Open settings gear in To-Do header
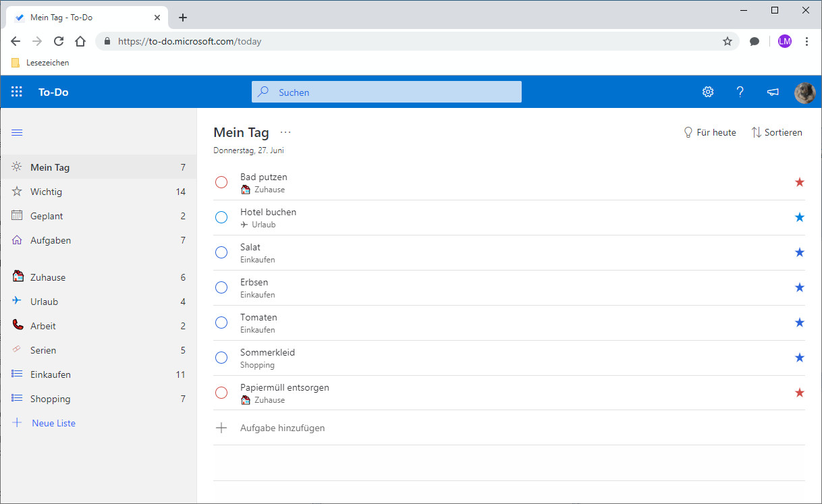The width and height of the screenshot is (822, 504). 708,92
